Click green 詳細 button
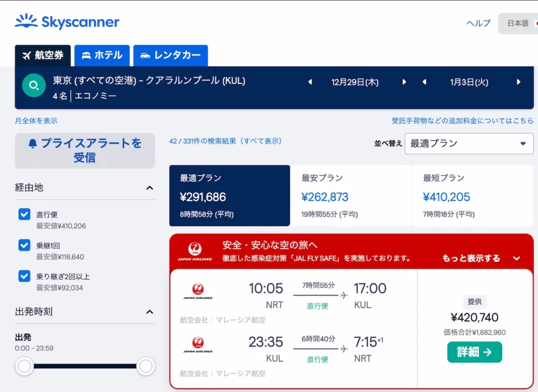 (474, 352)
